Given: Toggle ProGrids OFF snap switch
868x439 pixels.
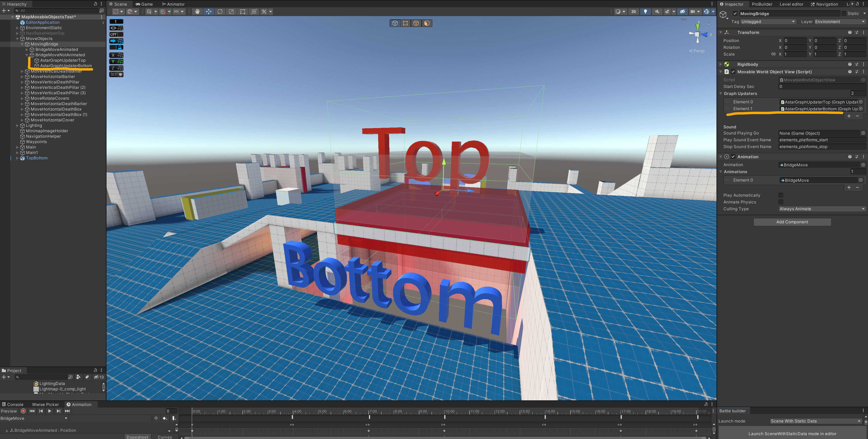Looking at the screenshot, I should [116, 34].
